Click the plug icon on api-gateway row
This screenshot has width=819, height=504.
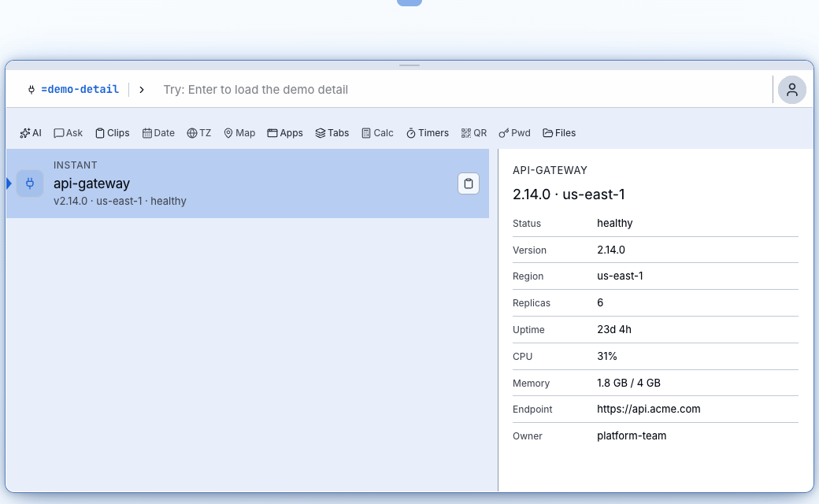(30, 183)
